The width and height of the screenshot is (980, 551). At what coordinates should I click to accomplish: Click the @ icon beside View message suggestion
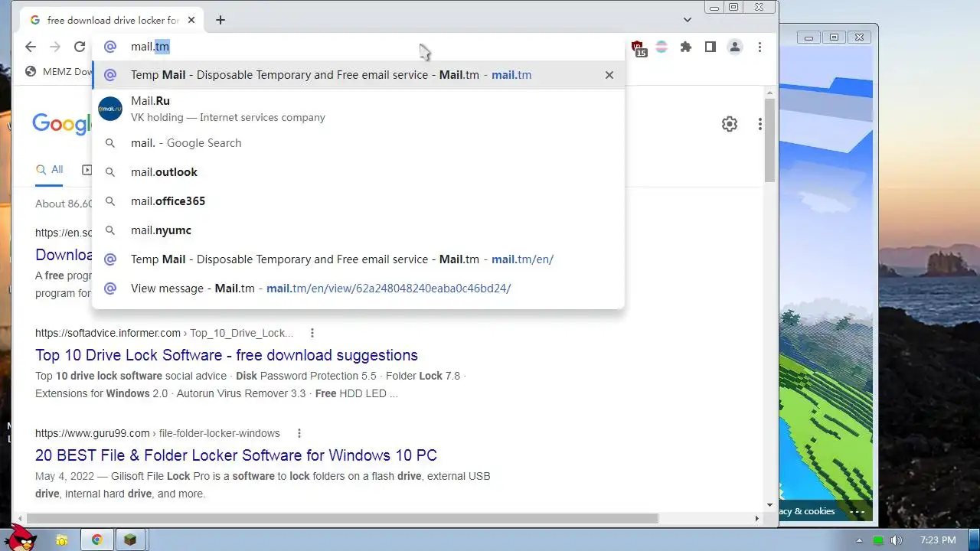tap(110, 289)
